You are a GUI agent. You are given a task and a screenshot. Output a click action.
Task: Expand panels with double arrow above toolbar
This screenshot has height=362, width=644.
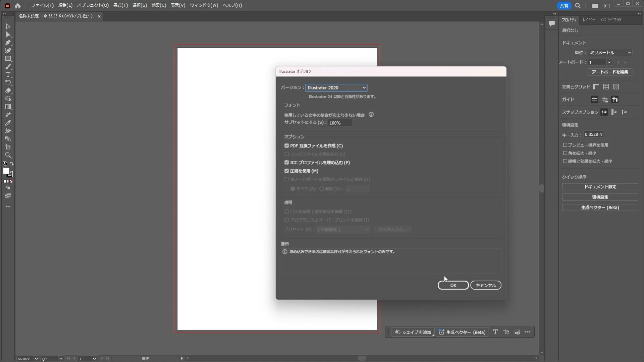tap(4, 14)
